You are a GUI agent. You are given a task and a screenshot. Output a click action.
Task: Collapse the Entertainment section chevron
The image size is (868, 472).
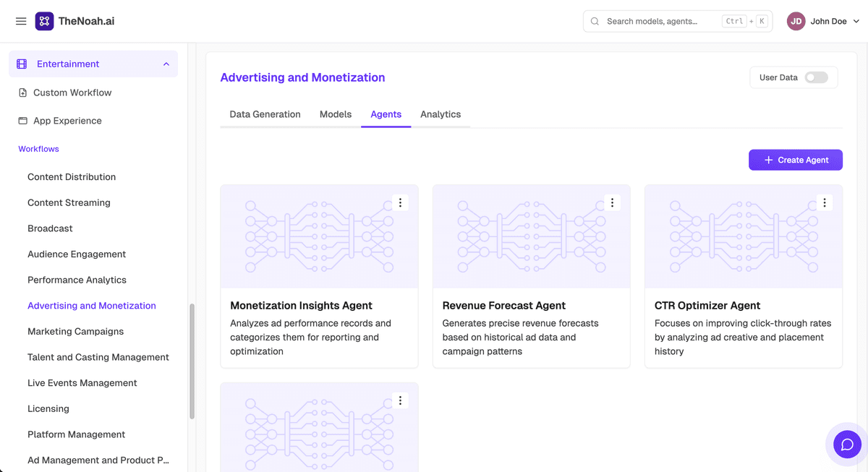point(166,64)
